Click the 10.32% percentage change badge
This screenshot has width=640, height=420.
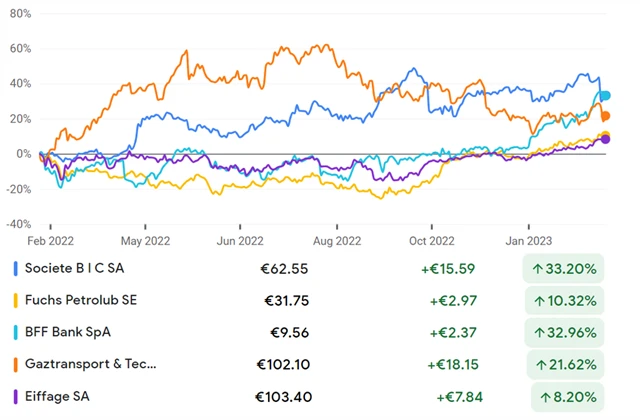coord(563,300)
